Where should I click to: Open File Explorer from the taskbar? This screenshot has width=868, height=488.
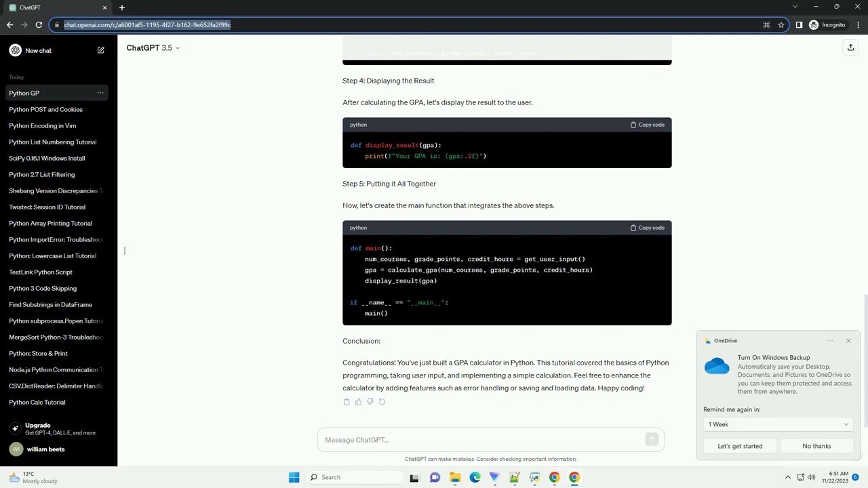coord(455,477)
